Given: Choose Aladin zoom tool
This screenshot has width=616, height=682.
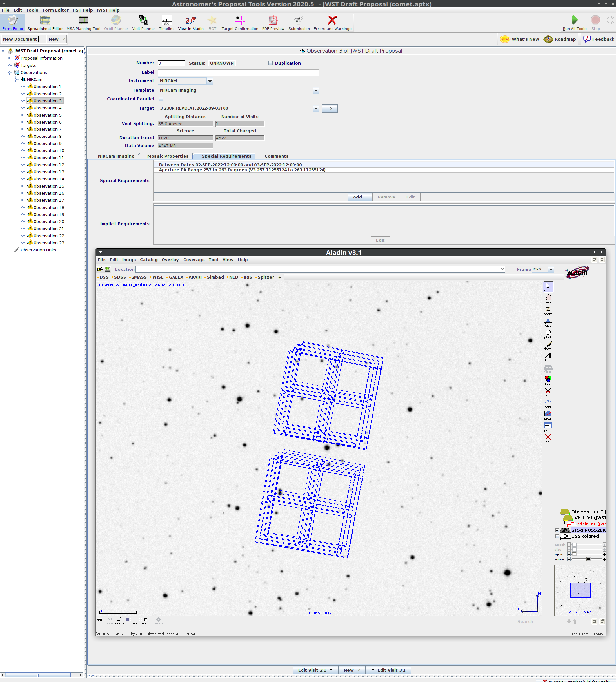Looking at the screenshot, I should (x=548, y=310).
